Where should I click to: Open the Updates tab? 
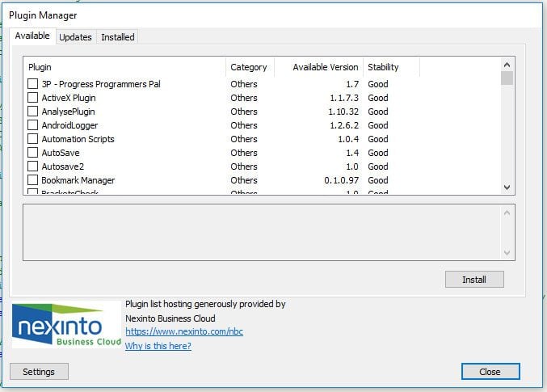click(75, 37)
